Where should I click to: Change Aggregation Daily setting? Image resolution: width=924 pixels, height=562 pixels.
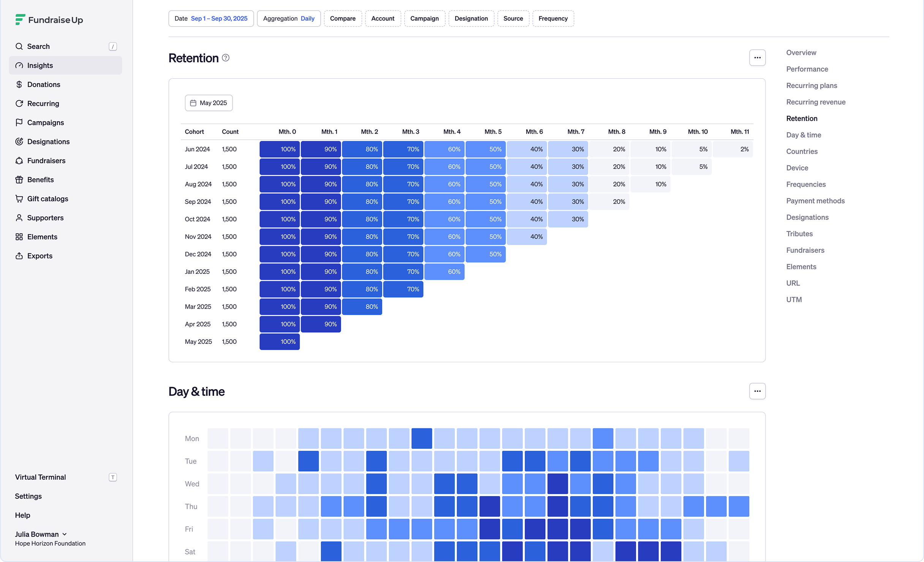(x=289, y=19)
